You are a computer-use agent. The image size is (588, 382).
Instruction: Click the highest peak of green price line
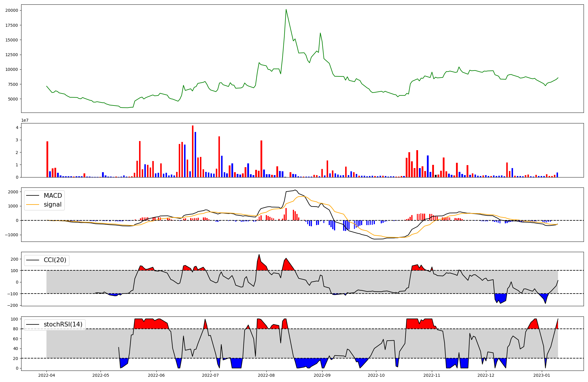click(x=286, y=10)
